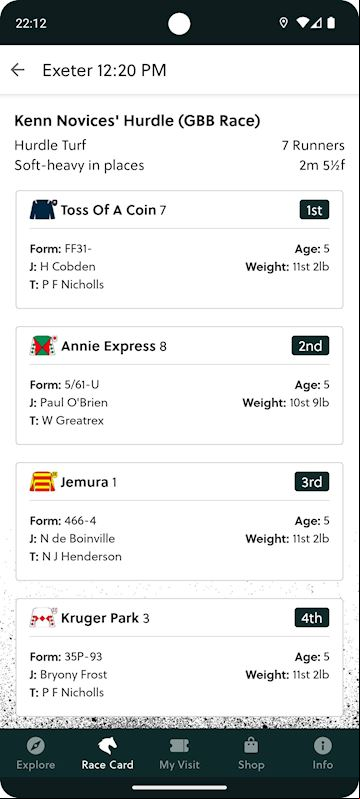The image size is (360, 799).
Task: Tap the 2nd place badge
Action: pyautogui.click(x=311, y=346)
